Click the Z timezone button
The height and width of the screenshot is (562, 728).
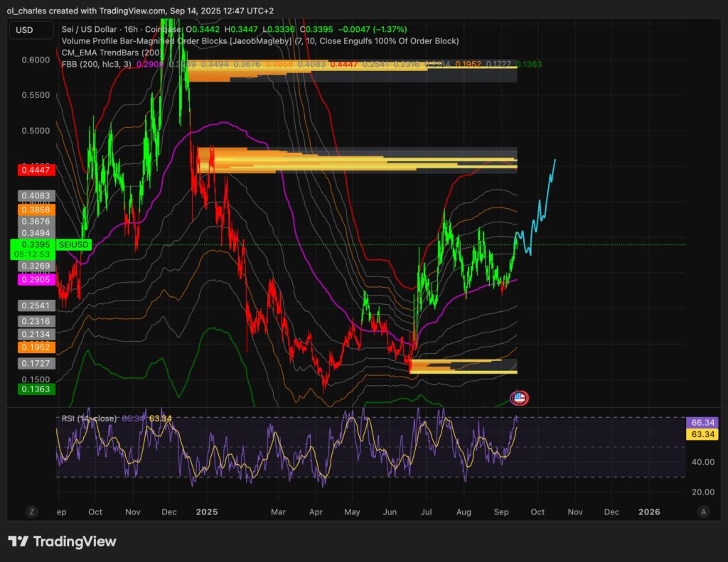point(31,512)
